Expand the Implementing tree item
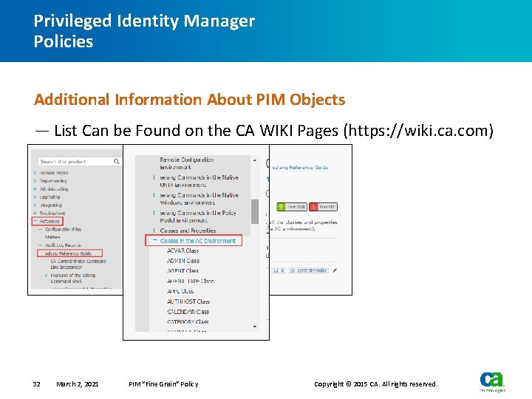 point(35,181)
